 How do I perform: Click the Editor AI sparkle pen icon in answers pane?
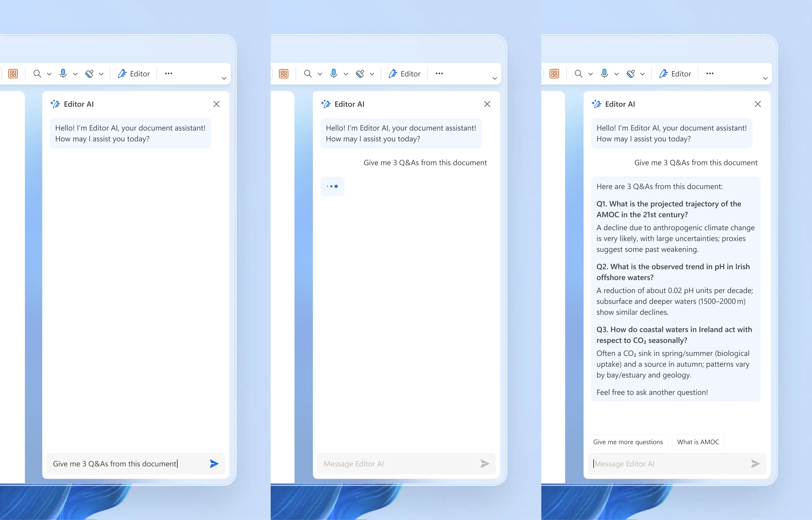click(596, 104)
